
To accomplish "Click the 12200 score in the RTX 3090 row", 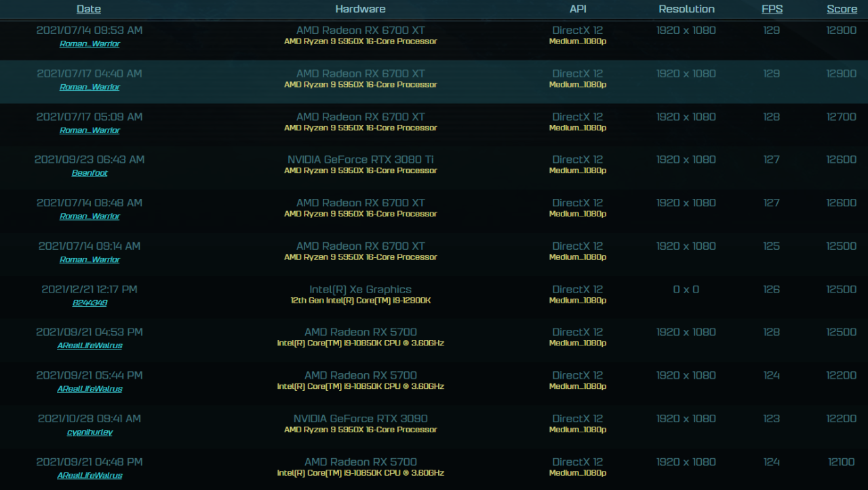I will coord(842,419).
